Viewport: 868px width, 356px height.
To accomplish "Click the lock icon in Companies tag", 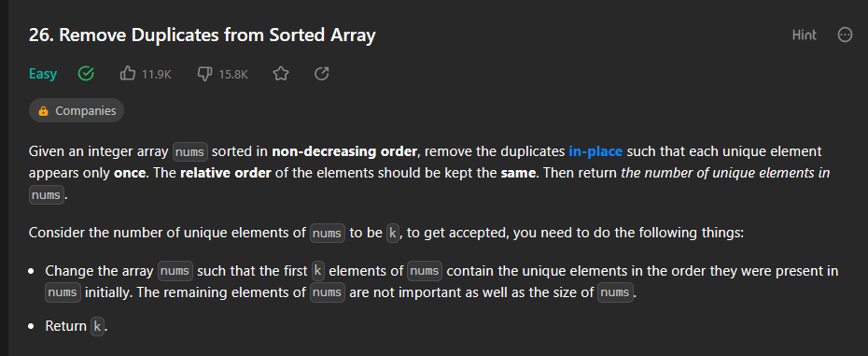I will 43,111.
